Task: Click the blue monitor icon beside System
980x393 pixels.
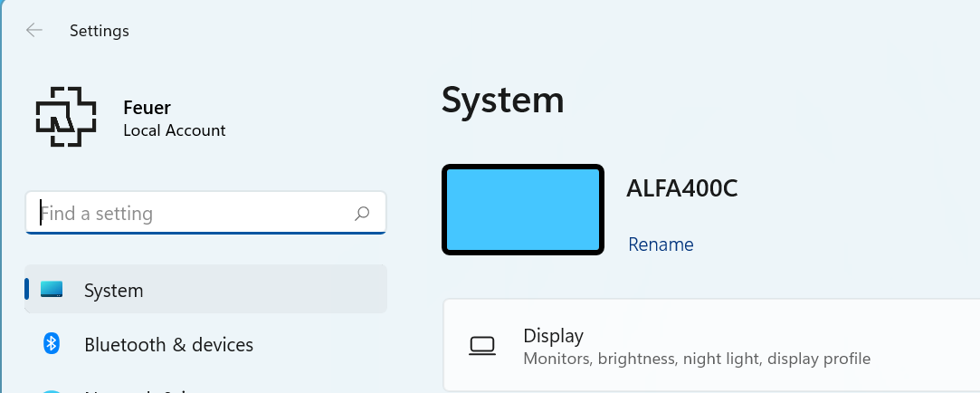Action: (52, 289)
